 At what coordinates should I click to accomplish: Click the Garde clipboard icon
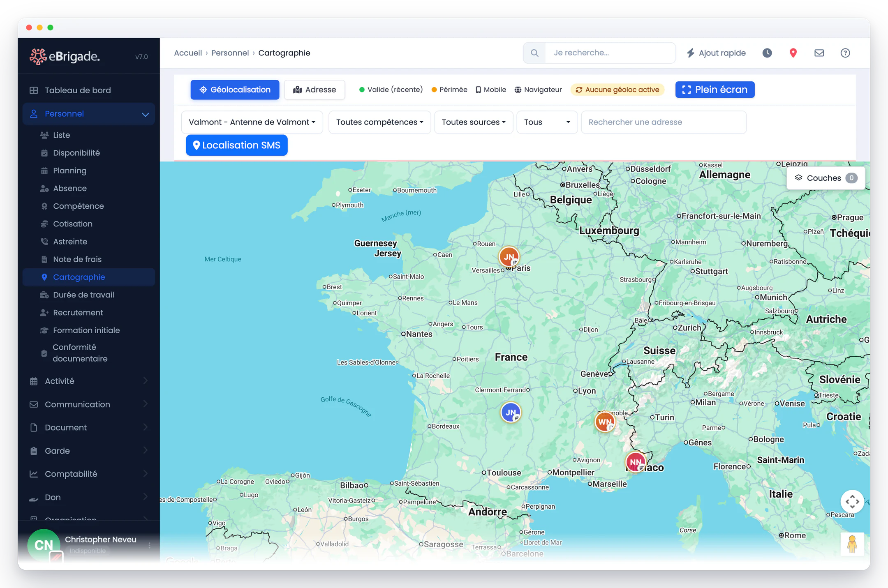tap(34, 451)
